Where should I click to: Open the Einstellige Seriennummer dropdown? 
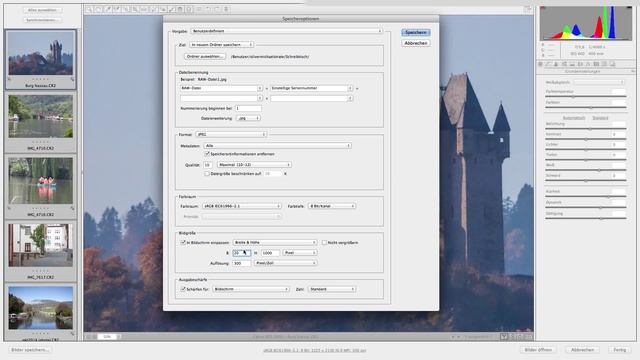311,88
